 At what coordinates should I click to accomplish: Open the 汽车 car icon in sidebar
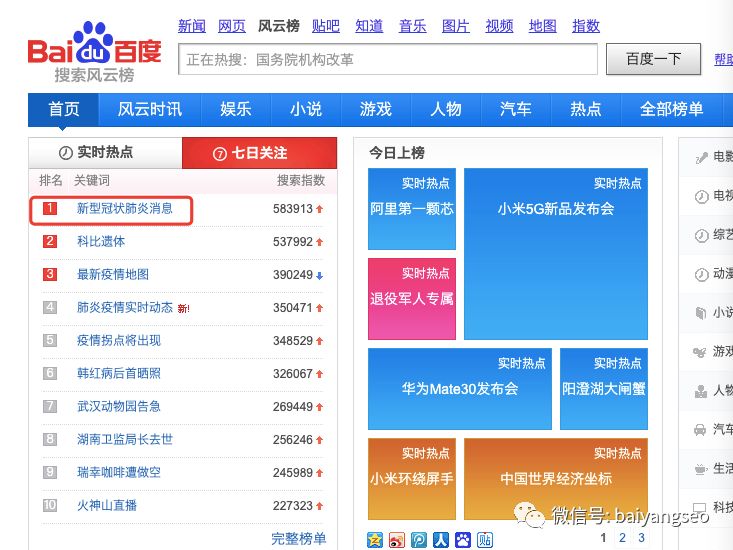pos(700,429)
